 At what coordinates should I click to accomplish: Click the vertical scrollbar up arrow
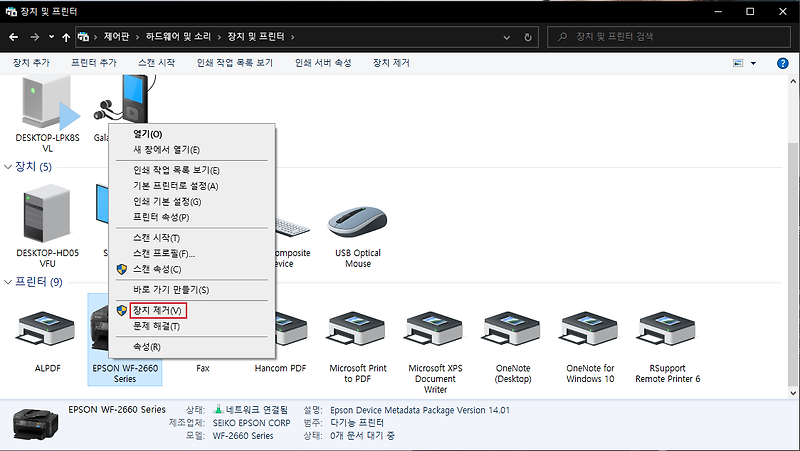click(x=793, y=81)
